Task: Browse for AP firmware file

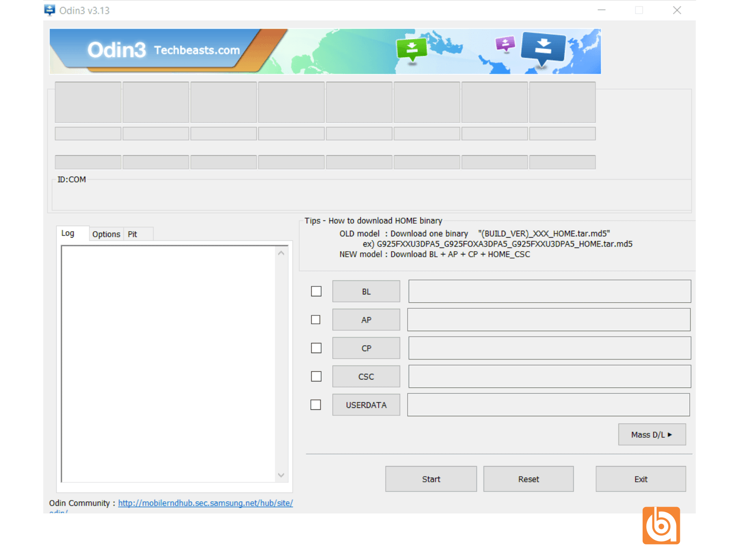Action: tap(366, 320)
